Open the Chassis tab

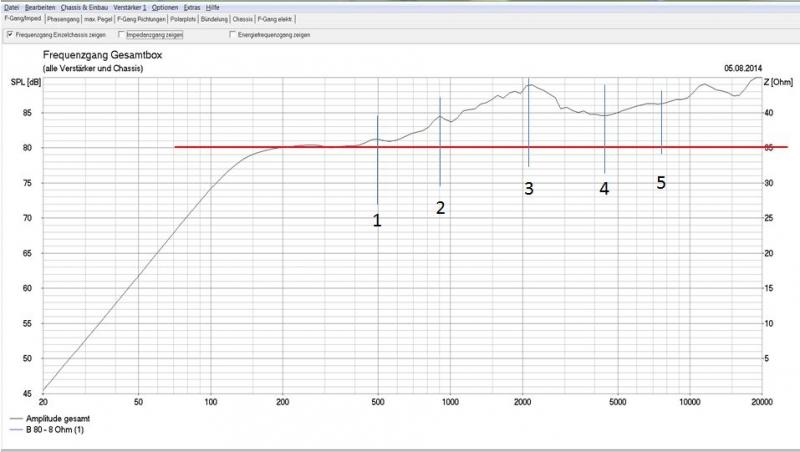coord(243,19)
